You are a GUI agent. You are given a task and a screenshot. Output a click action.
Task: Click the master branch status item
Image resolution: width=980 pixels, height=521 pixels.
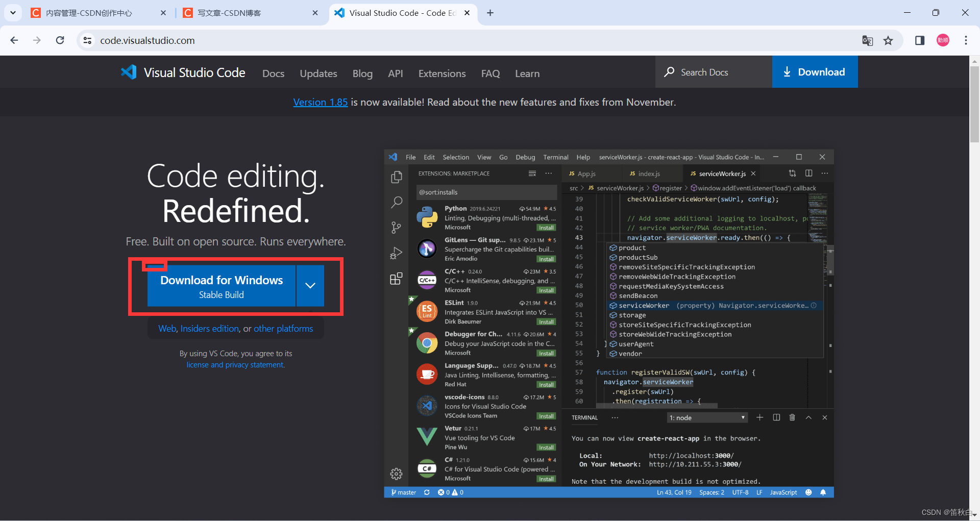(403, 492)
